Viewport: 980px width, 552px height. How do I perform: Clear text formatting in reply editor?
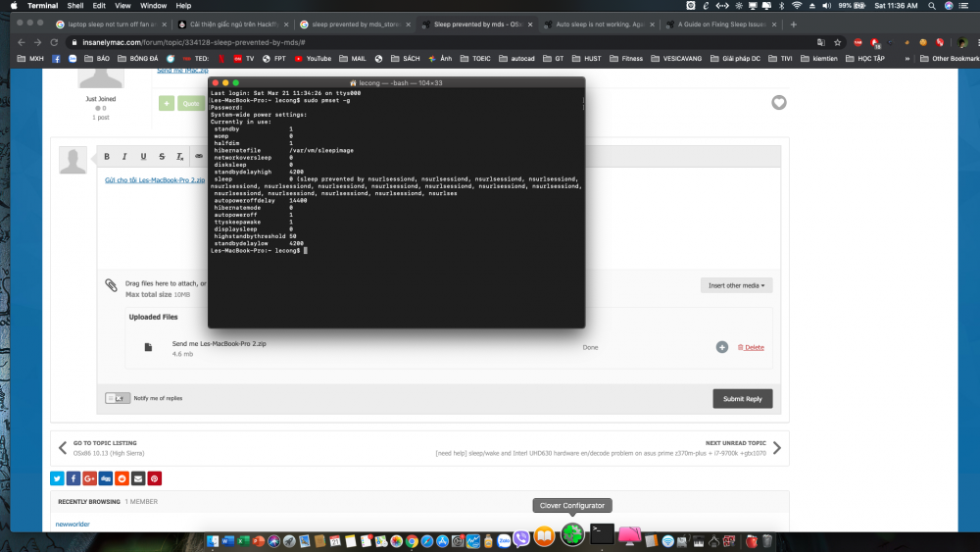click(x=179, y=156)
